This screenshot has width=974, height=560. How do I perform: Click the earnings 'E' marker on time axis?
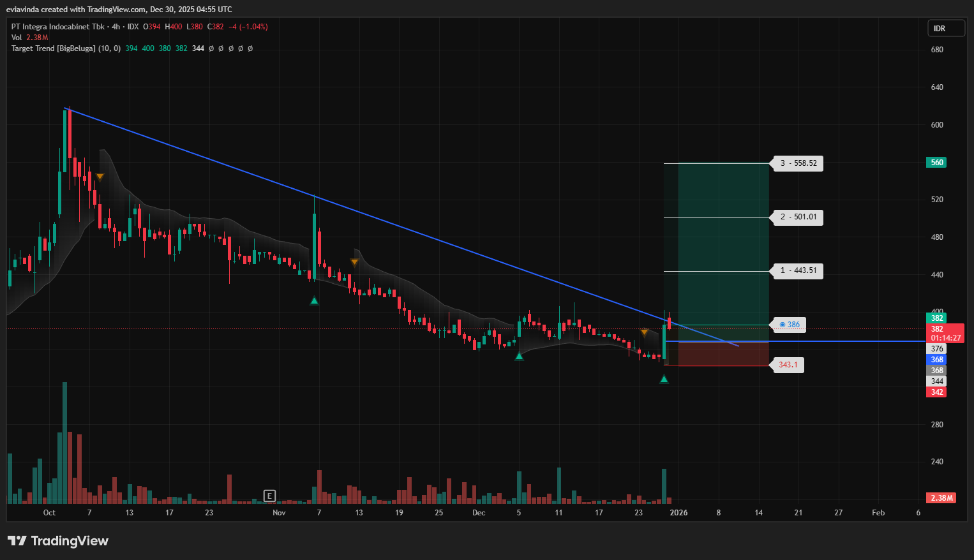click(x=269, y=496)
